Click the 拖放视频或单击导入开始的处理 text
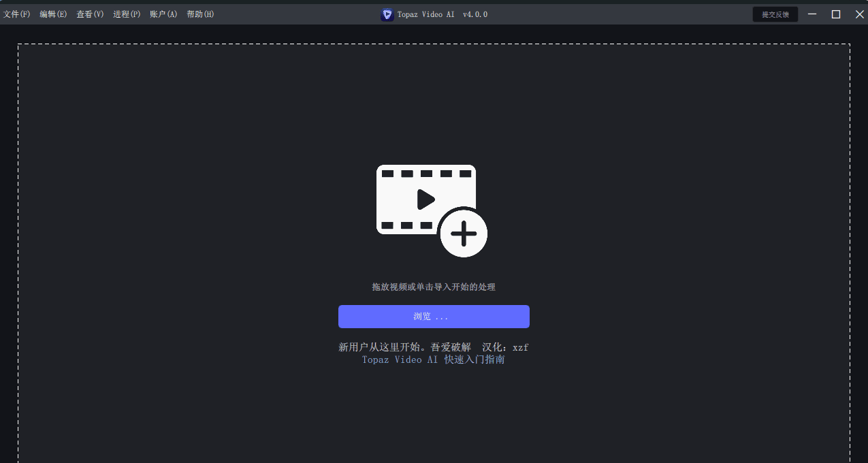Screen dimensions: 868x463 [434, 287]
